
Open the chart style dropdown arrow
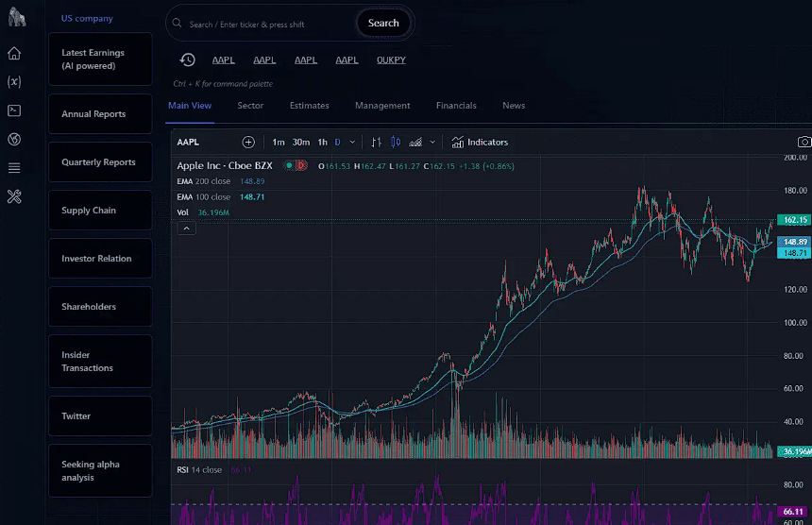point(432,142)
